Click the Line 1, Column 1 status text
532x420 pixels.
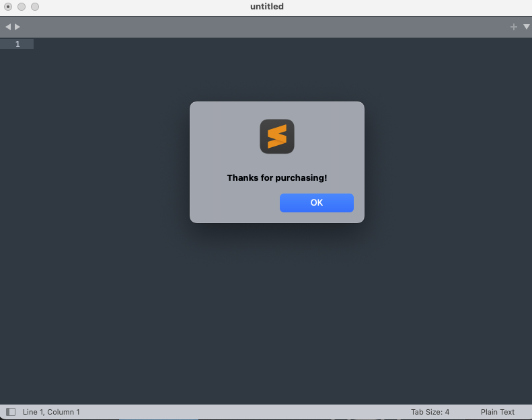click(x=51, y=412)
